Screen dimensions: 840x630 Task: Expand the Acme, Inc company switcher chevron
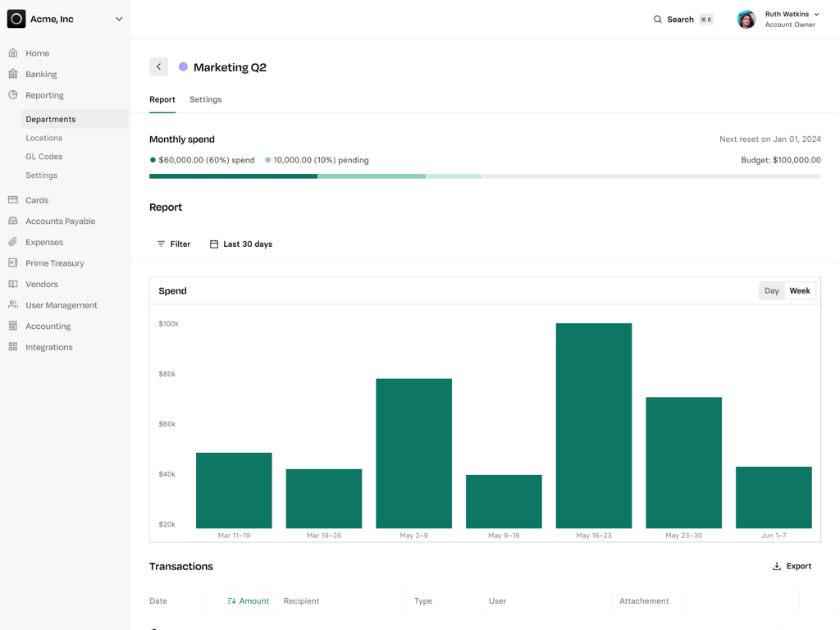point(119,19)
